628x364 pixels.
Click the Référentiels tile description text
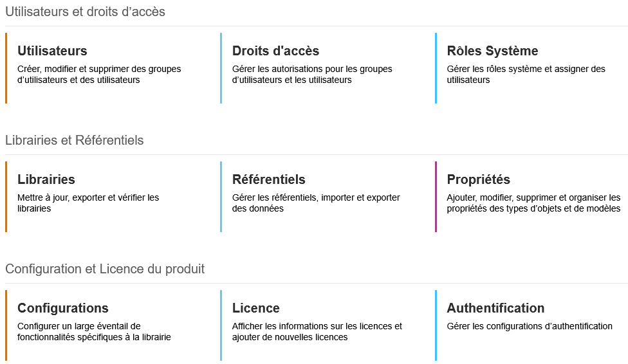pos(316,203)
